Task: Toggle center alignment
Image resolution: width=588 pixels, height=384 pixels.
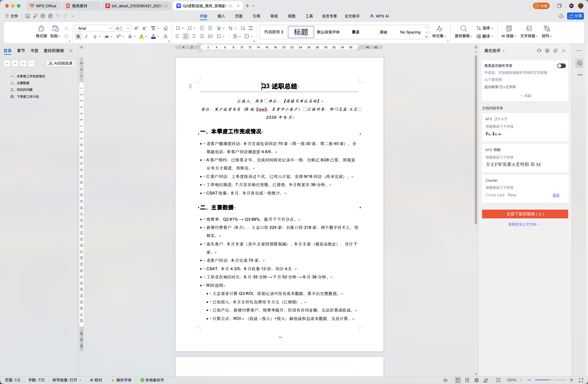Action: [x=185, y=36]
